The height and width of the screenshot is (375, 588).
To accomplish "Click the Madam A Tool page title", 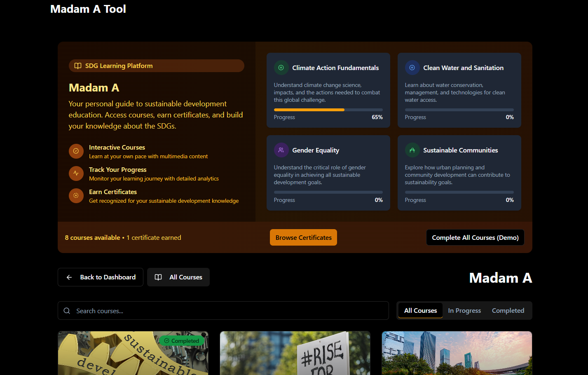I will point(88,9).
